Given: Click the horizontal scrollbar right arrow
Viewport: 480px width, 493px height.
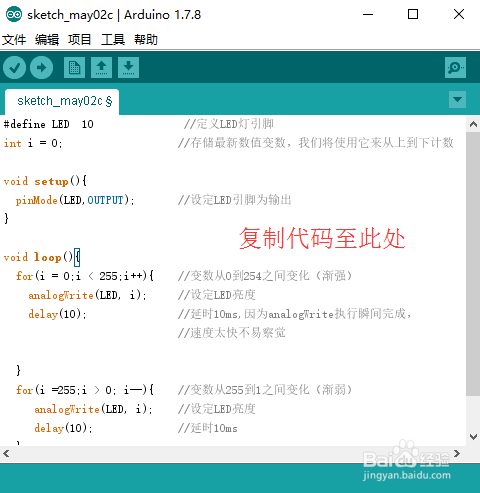Looking at the screenshot, I should tap(457, 453).
